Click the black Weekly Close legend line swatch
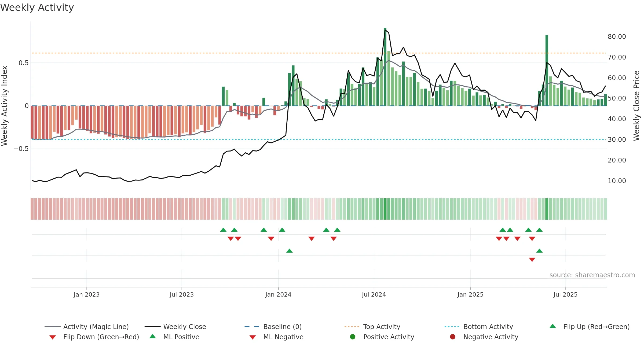The image size is (644, 362). [152, 327]
